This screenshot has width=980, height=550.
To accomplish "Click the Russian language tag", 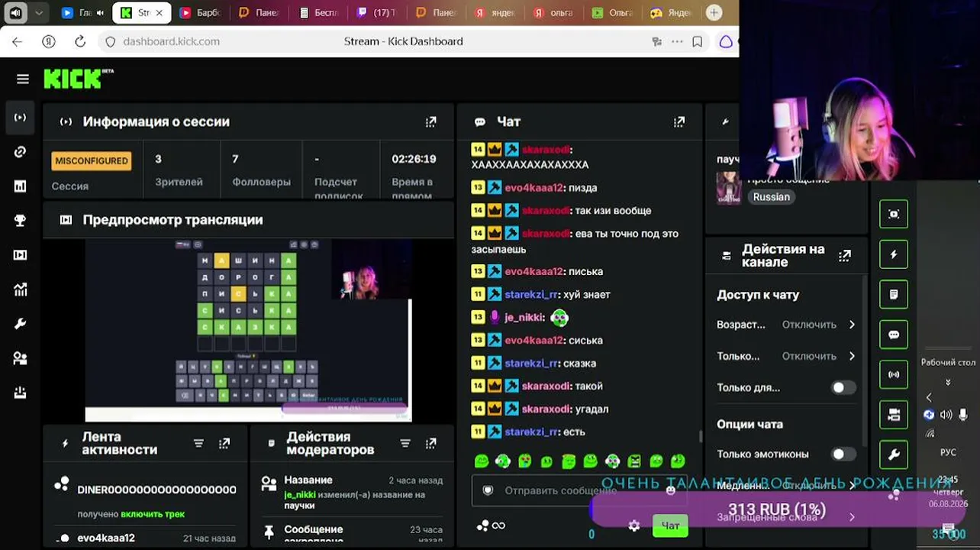I will tap(772, 197).
